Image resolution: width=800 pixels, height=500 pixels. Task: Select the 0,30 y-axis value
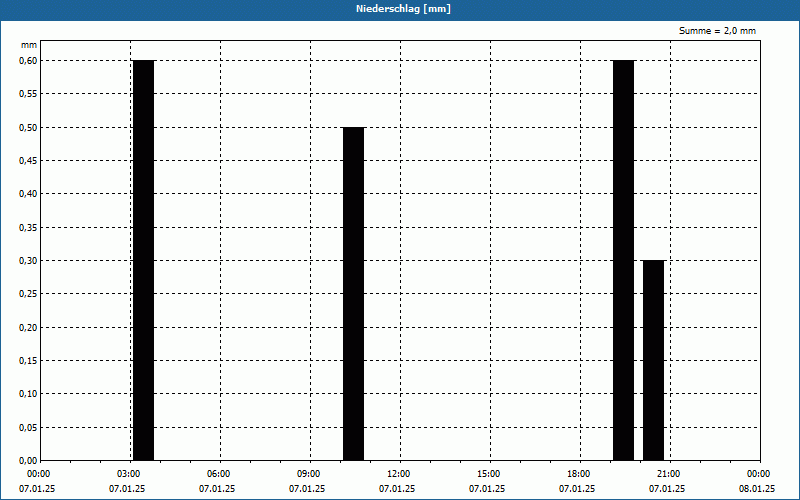click(x=28, y=261)
